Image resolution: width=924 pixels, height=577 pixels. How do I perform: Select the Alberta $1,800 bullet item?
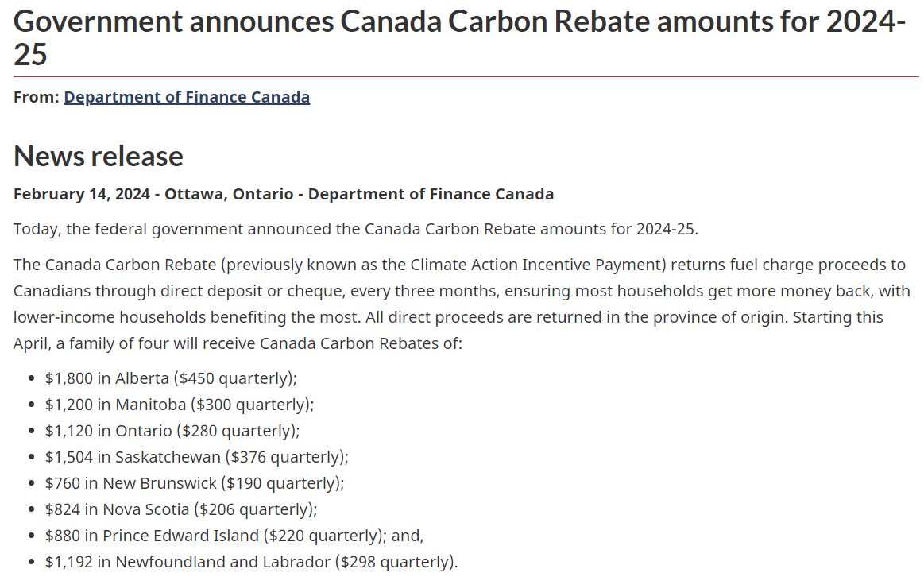171,378
